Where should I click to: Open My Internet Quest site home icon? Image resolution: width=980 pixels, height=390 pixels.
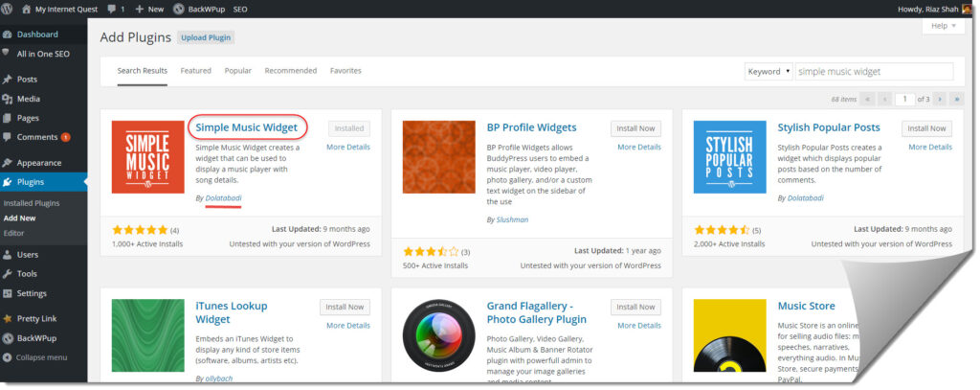point(26,10)
